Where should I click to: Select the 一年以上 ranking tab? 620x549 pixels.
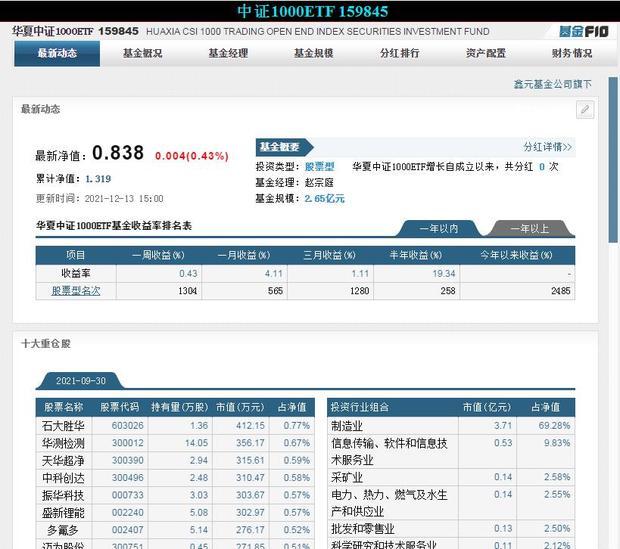coord(530,229)
